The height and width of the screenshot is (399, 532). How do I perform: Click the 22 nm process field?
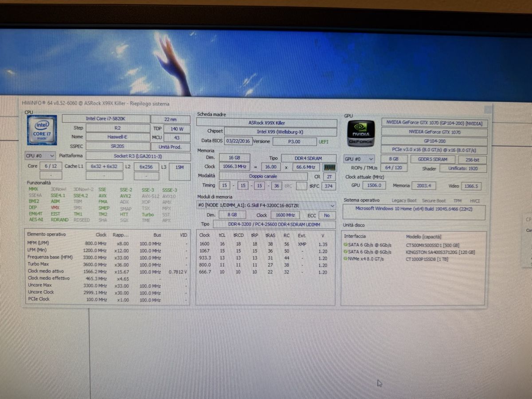tap(171, 119)
